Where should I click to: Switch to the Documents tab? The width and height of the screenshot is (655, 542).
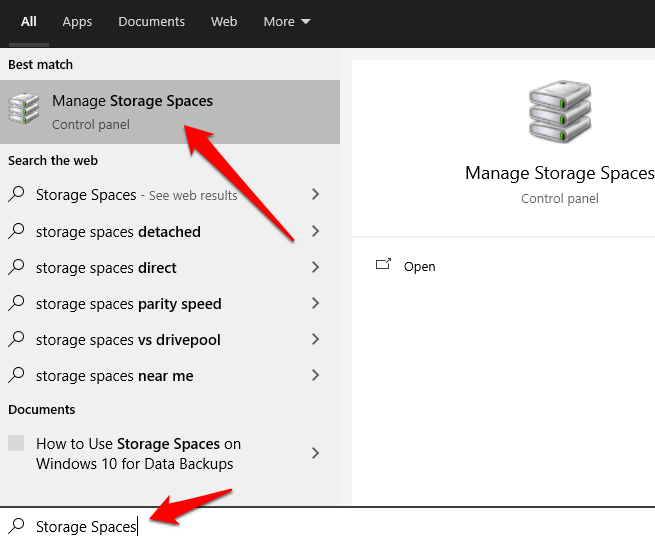[x=151, y=22]
